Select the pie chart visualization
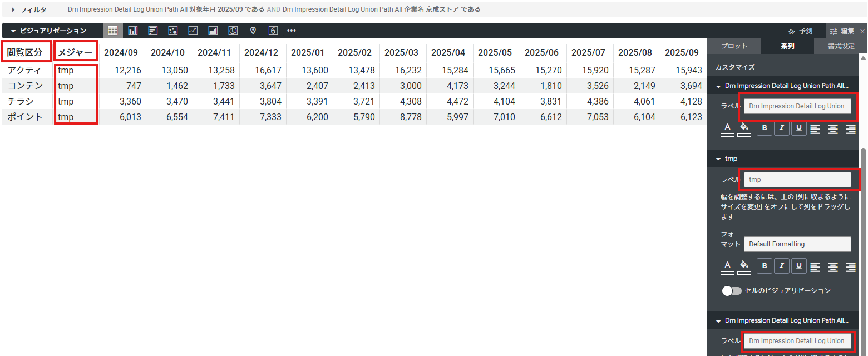This screenshot has height=356, width=868. [x=233, y=31]
